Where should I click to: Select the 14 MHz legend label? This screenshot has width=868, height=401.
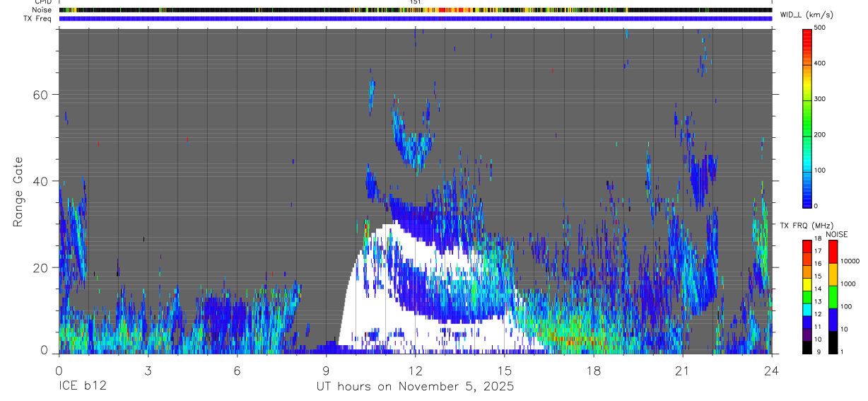coord(819,289)
